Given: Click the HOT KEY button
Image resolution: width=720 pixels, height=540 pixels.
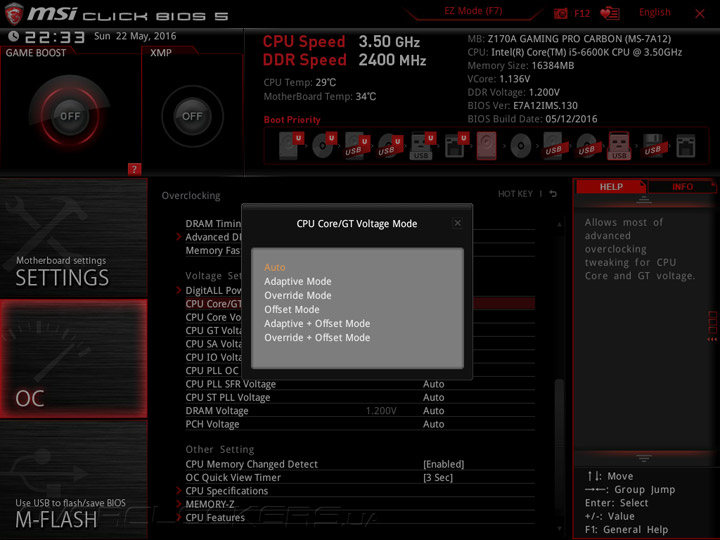Looking at the screenshot, I should [x=515, y=194].
